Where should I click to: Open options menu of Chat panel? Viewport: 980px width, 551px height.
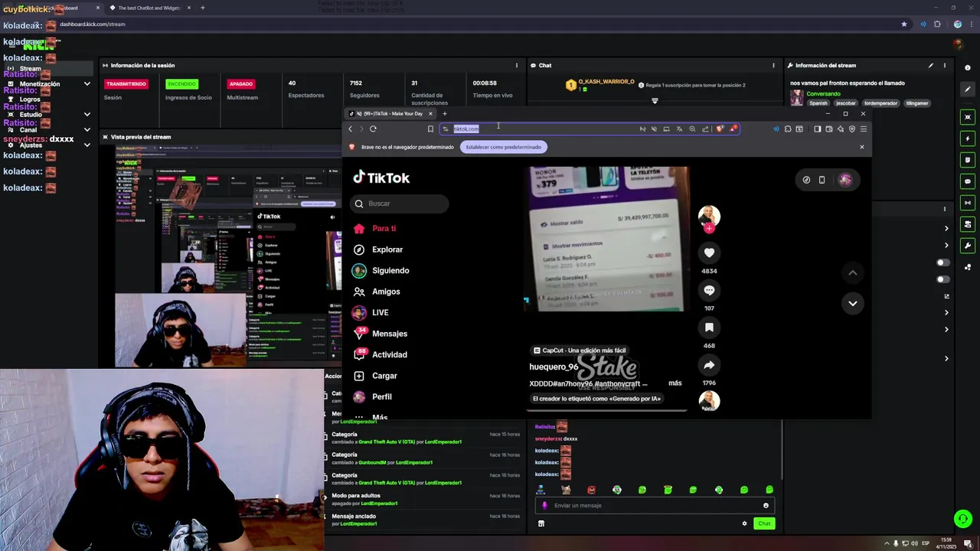[x=773, y=65]
